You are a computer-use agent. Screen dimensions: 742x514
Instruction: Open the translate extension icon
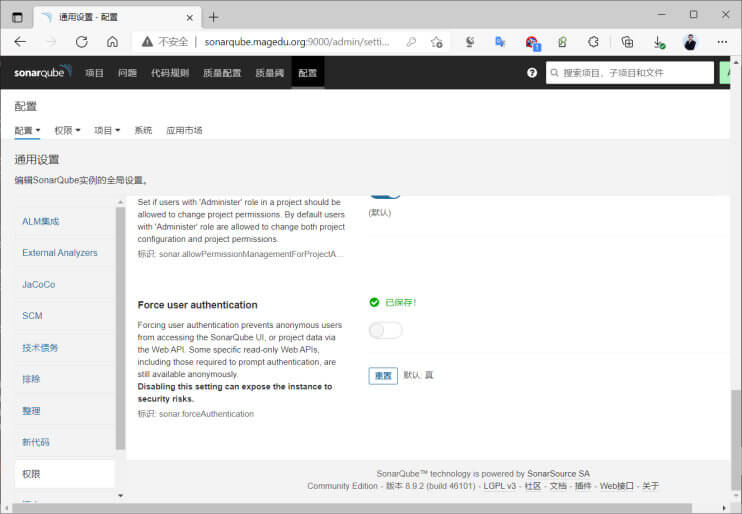click(x=500, y=42)
